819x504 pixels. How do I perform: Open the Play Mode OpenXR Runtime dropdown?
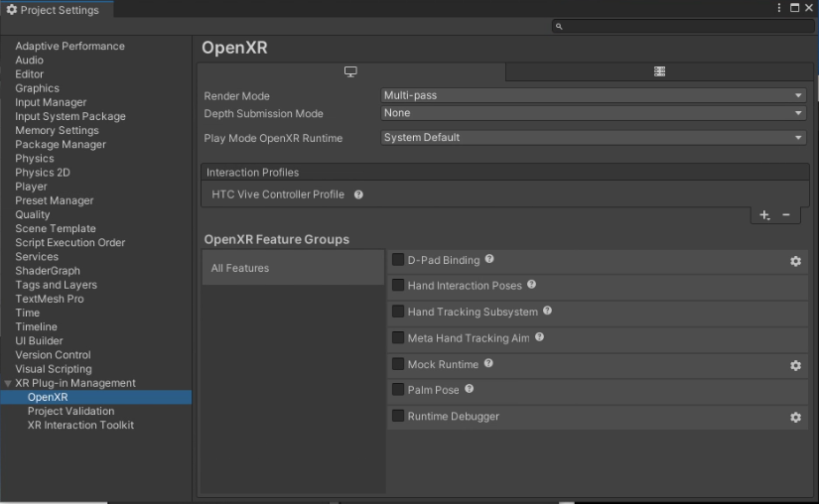coord(593,138)
